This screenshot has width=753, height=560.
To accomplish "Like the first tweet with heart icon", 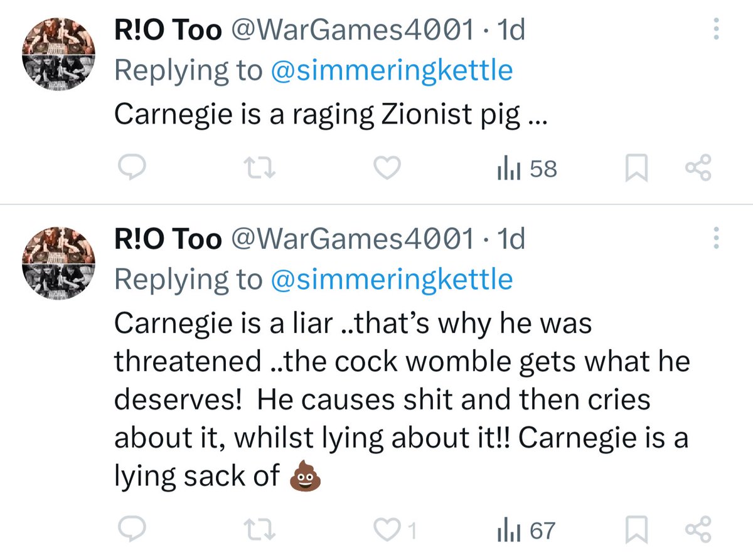I will click(x=387, y=168).
